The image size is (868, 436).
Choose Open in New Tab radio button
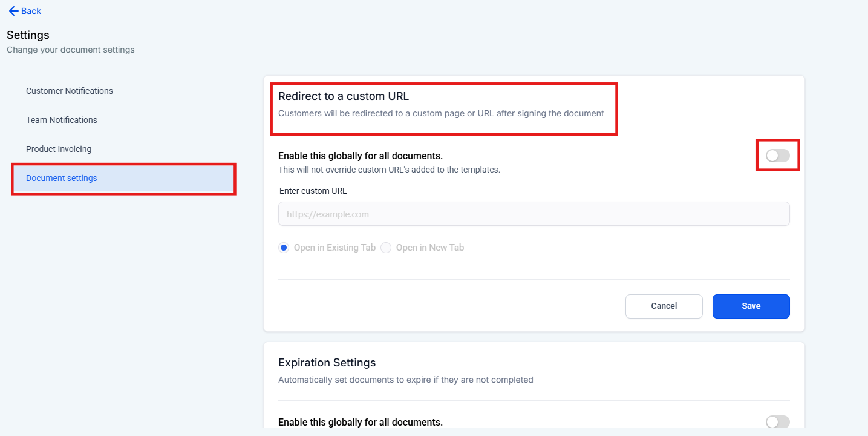[x=386, y=248]
